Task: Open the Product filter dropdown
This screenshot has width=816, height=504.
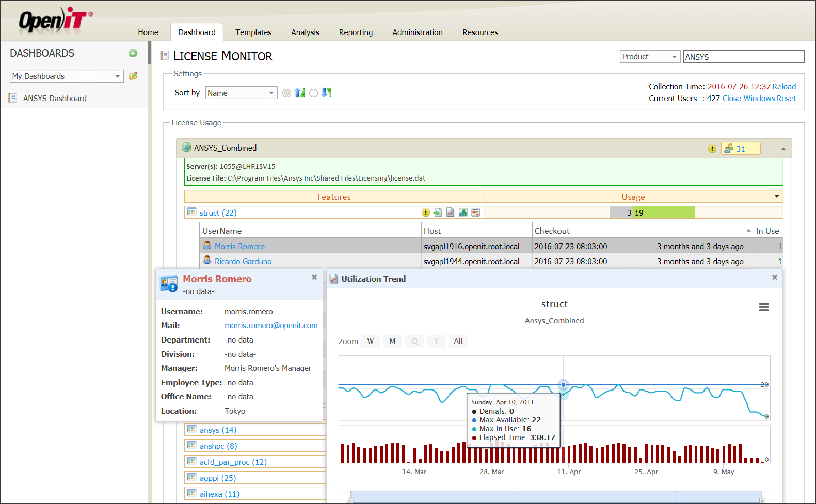Action: 650,57
